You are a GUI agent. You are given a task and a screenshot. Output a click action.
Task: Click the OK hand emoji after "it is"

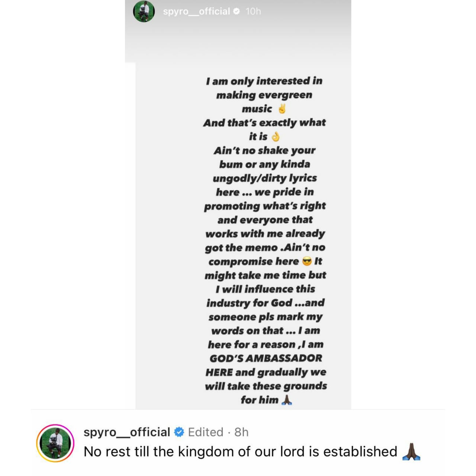[x=276, y=137]
